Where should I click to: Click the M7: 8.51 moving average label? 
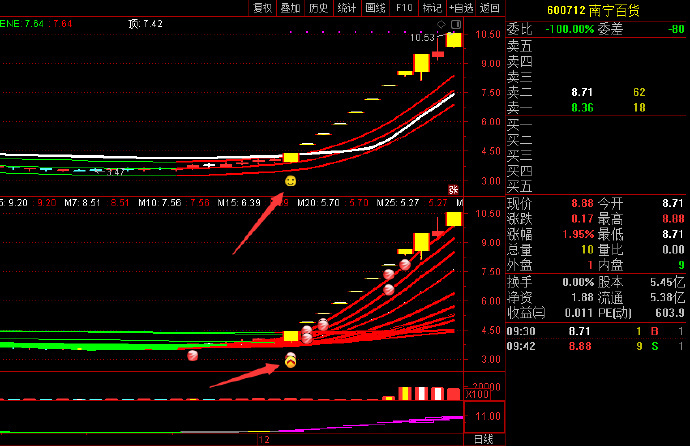(82, 203)
